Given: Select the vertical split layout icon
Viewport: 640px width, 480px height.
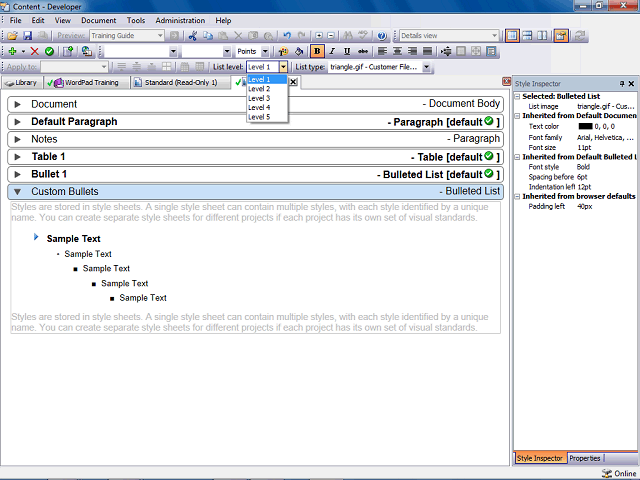Looking at the screenshot, I should [x=542, y=36].
